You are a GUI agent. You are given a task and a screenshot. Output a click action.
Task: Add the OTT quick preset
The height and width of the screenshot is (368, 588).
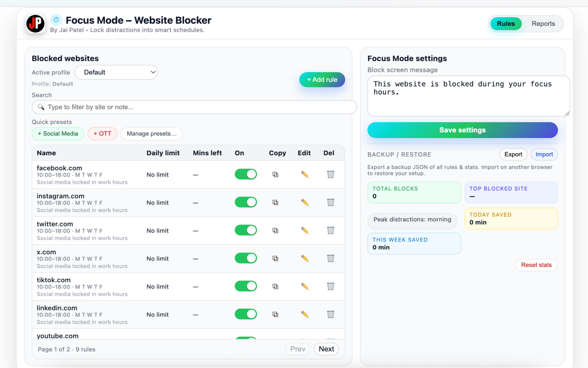click(x=102, y=134)
